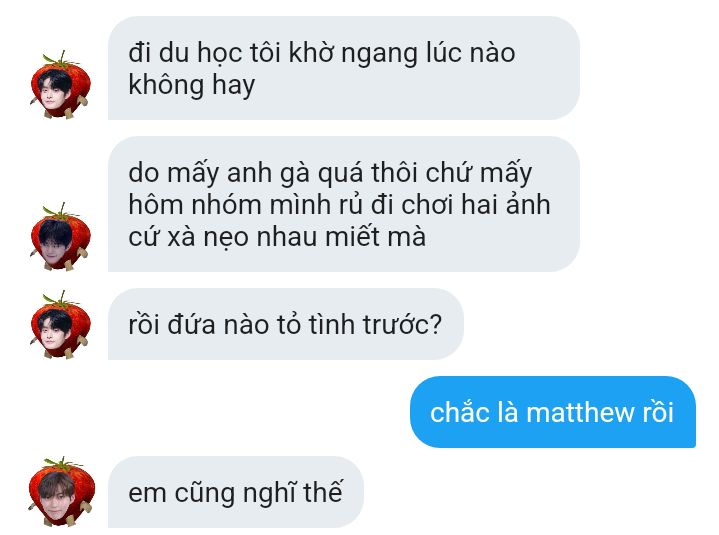Click the final word "rồi" in the blue bubble
719x535 pixels.
pyautogui.click(x=658, y=412)
